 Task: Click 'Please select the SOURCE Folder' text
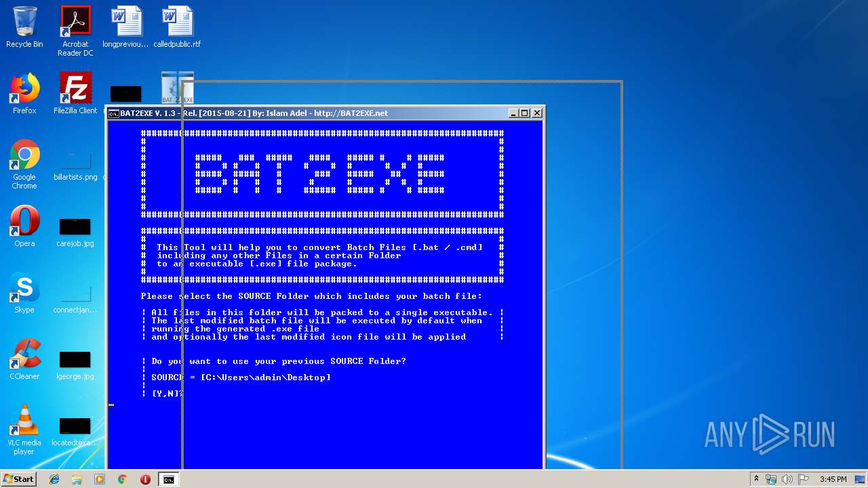(x=311, y=296)
